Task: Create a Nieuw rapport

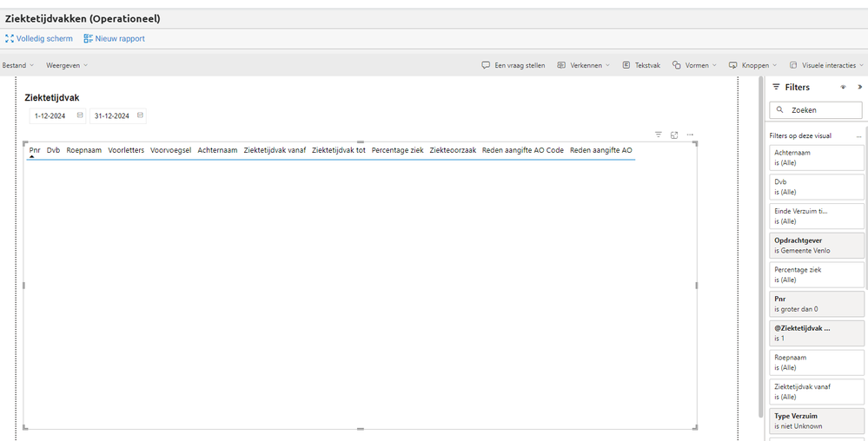Action: pyautogui.click(x=114, y=39)
